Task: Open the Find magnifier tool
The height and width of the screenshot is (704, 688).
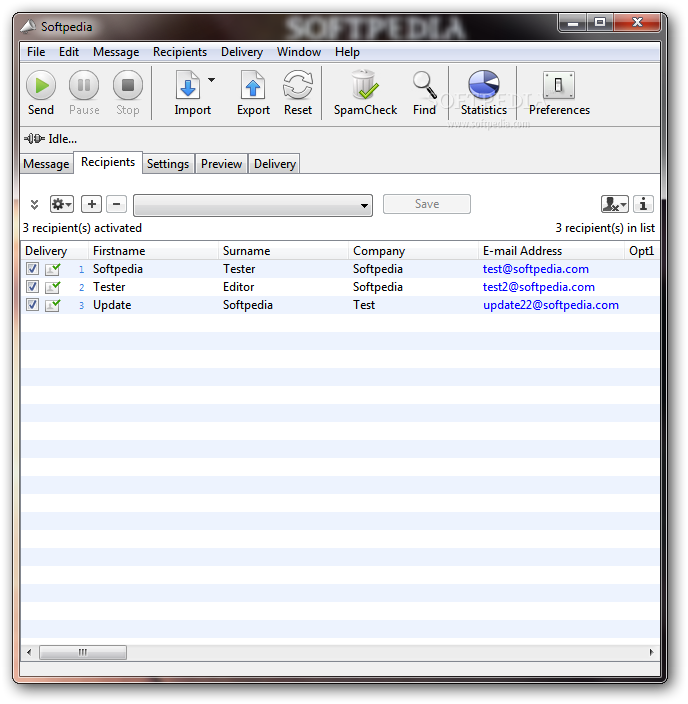Action: point(424,92)
